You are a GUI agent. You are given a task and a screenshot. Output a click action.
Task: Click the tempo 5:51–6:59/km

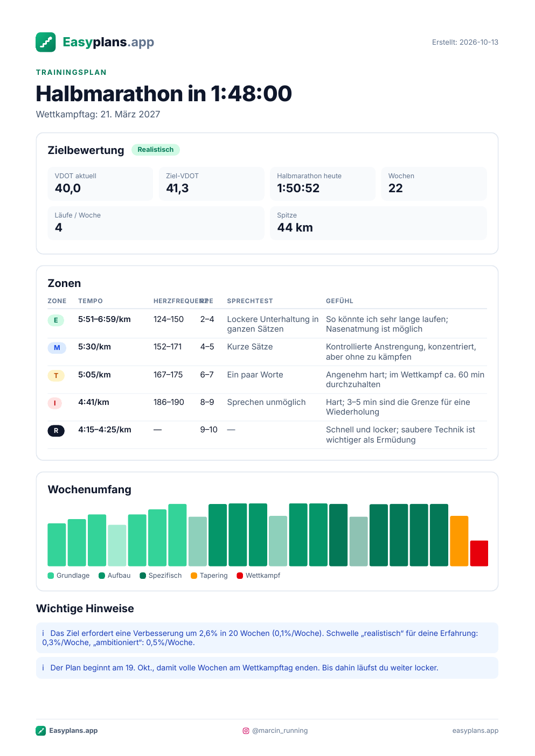pos(105,319)
